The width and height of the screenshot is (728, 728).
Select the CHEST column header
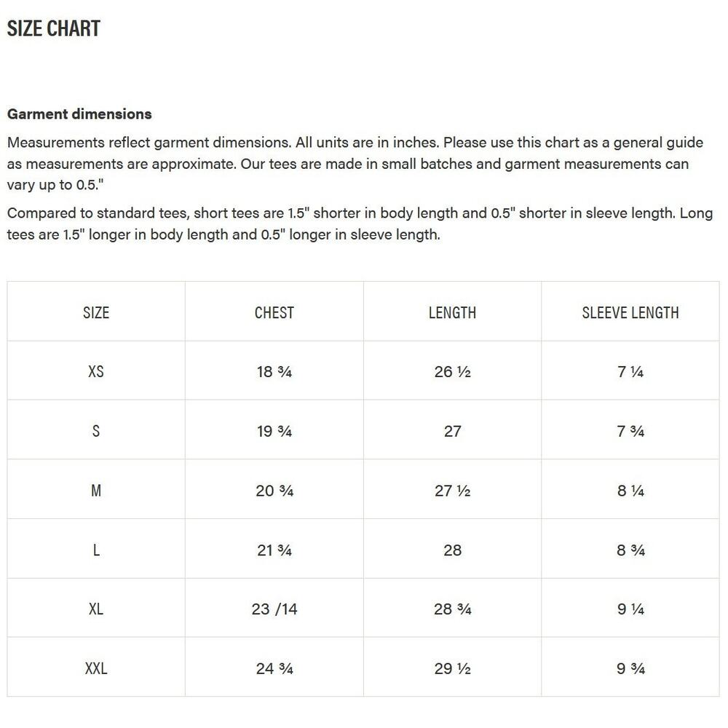274,312
